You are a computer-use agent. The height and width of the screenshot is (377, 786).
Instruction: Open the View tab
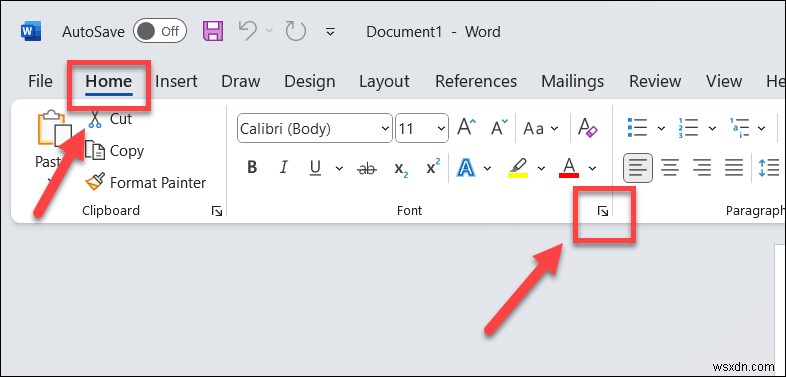click(x=724, y=81)
